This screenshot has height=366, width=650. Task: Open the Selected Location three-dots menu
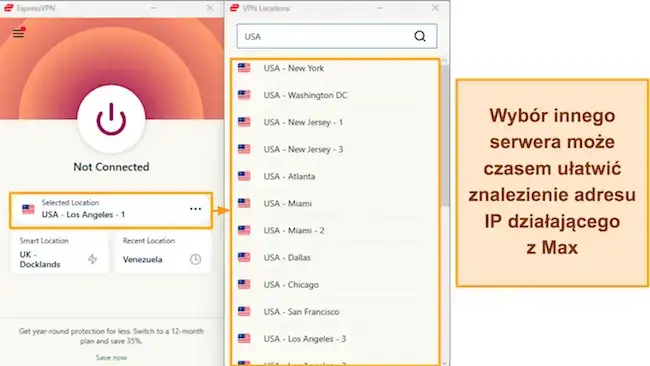coord(195,209)
